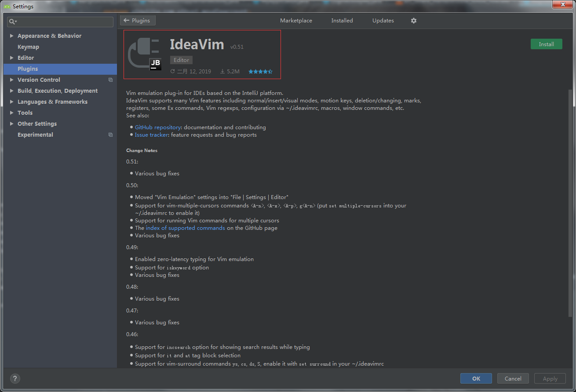Viewport: 576px width, 392px height.
Task: Click the refresh icon beside the update date
Action: pos(172,71)
